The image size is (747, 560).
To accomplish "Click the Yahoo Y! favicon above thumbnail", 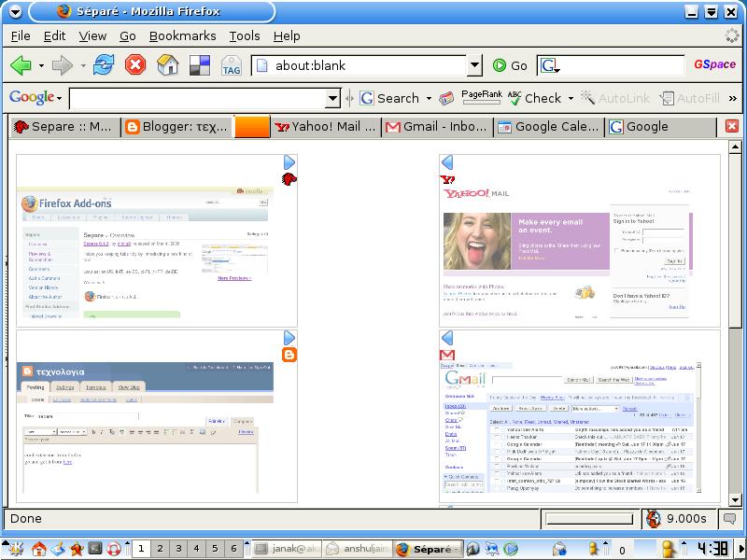I will coord(447,179).
